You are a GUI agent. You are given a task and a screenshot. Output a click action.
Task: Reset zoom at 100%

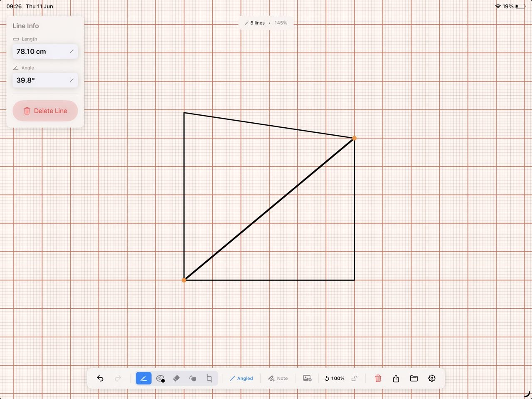pyautogui.click(x=335, y=378)
